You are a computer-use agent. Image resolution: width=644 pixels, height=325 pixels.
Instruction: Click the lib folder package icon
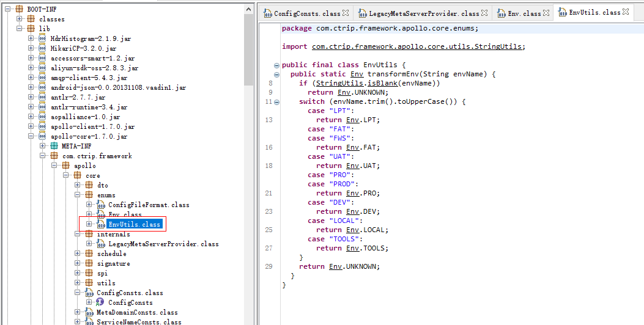click(31, 29)
